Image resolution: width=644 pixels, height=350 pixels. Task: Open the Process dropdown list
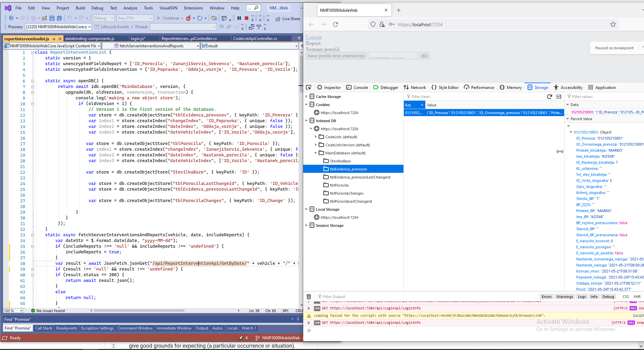tap(90, 27)
